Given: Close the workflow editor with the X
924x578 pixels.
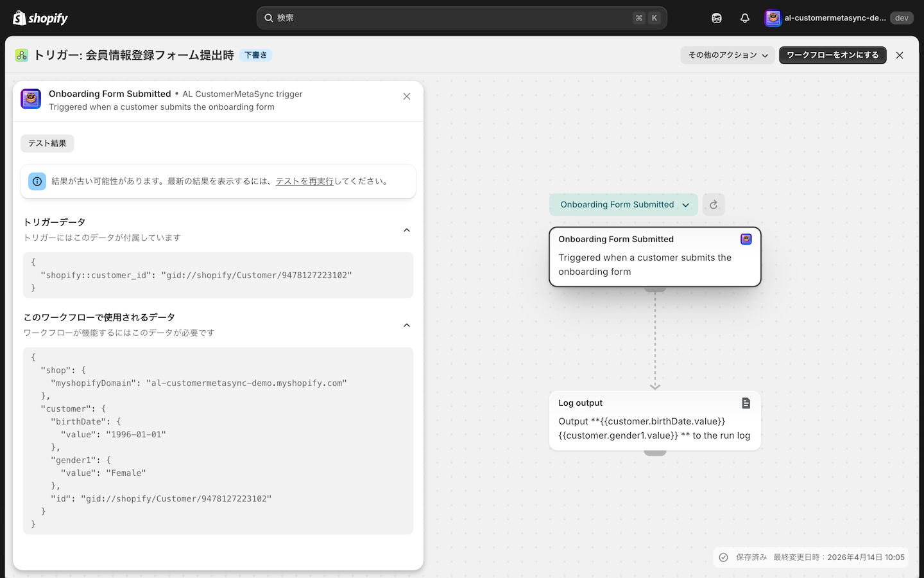Looking at the screenshot, I should click(900, 55).
